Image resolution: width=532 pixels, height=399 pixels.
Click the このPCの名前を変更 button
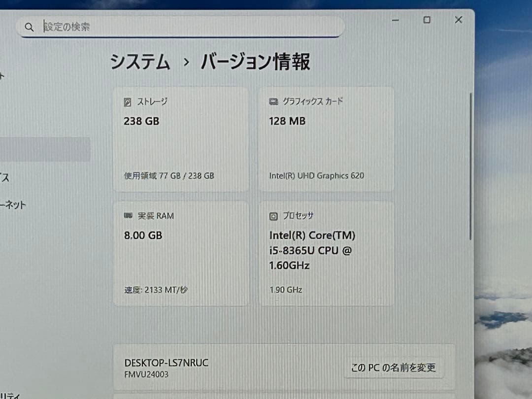click(x=394, y=367)
